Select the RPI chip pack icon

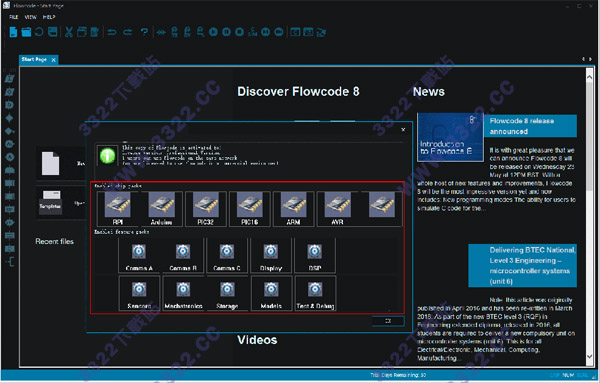pos(118,209)
